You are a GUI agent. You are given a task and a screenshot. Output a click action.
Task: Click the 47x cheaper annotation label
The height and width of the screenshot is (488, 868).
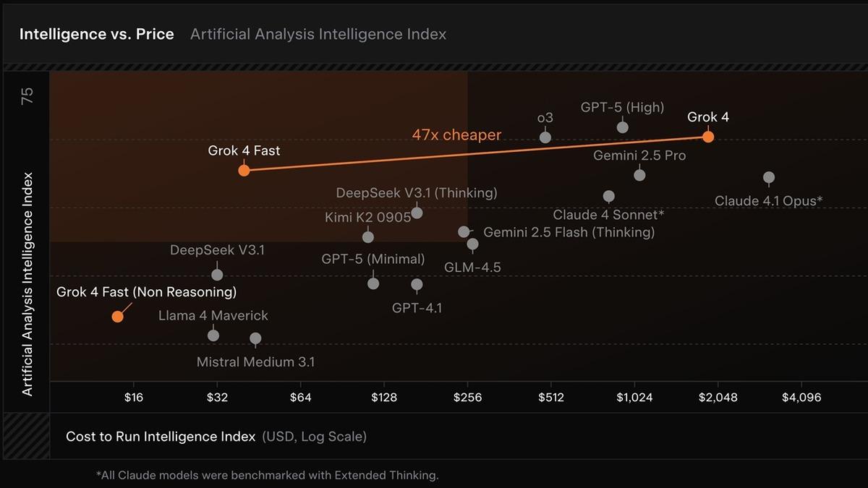coord(456,135)
